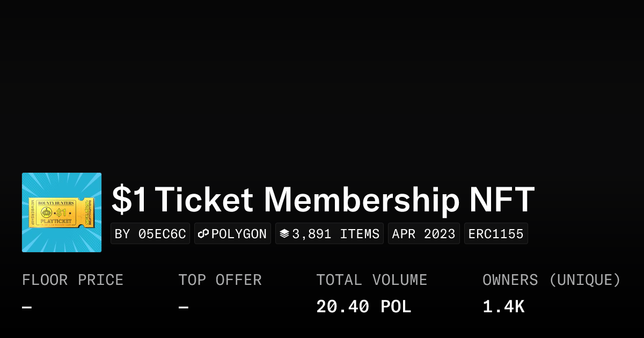Click the FLOOR PRICE label
644x338 pixels.
click(72, 280)
